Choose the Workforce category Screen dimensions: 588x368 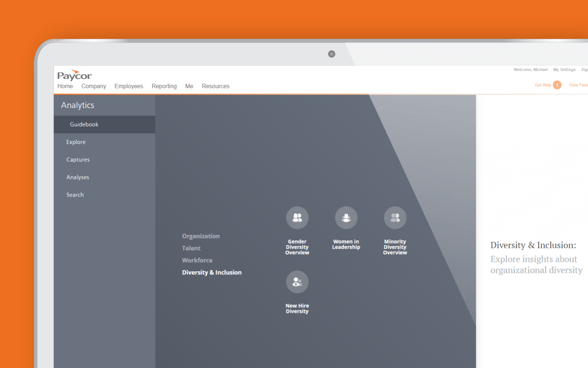click(x=197, y=260)
